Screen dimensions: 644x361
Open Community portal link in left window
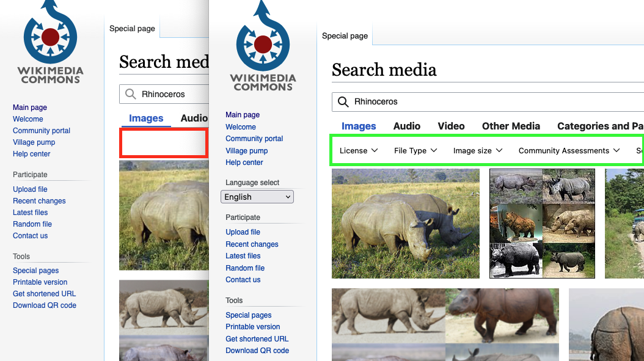point(41,131)
